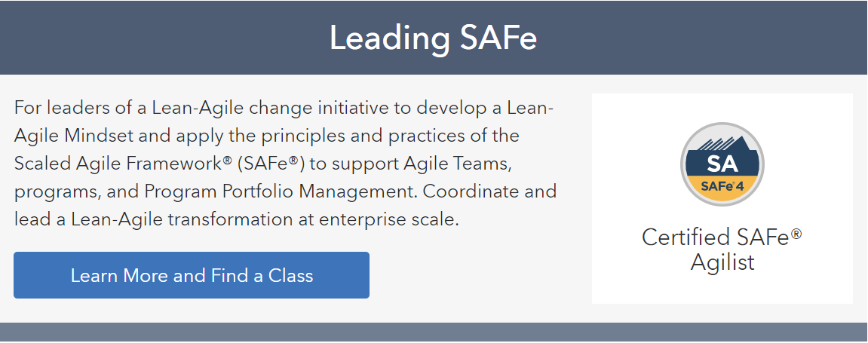Screen dimensions: 868x343
Task: Click the yellow SAFe 4 band on badge
Action: 722,186
